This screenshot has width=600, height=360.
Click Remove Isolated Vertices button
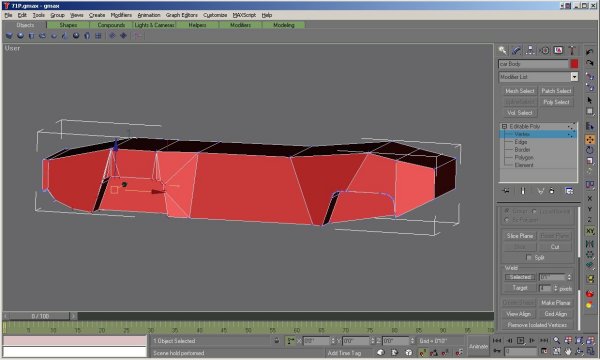tap(537, 325)
